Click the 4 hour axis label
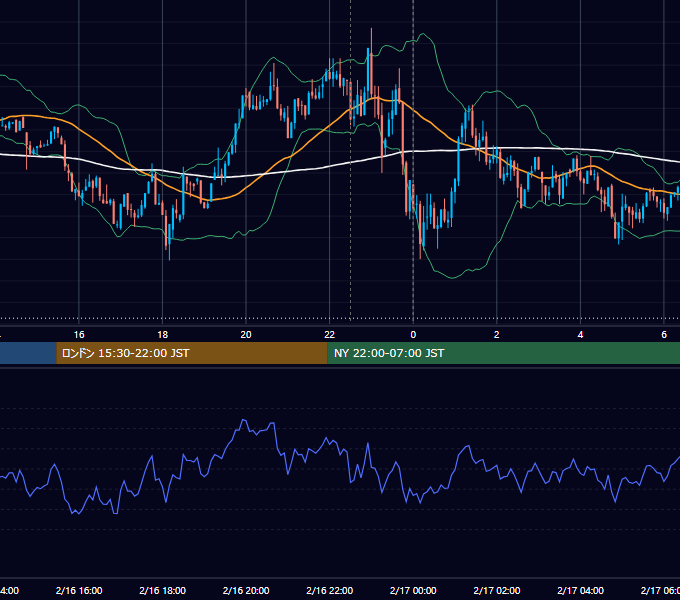This screenshot has width=680, height=600. point(580,335)
